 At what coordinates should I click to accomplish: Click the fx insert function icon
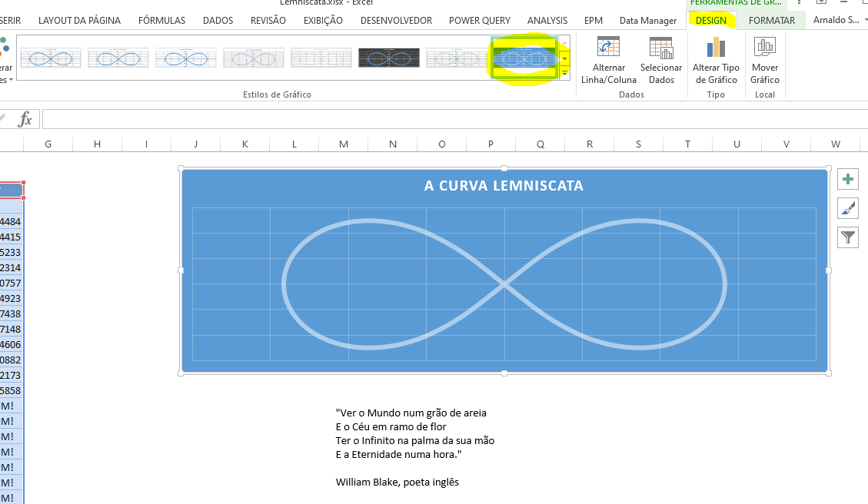click(x=25, y=119)
